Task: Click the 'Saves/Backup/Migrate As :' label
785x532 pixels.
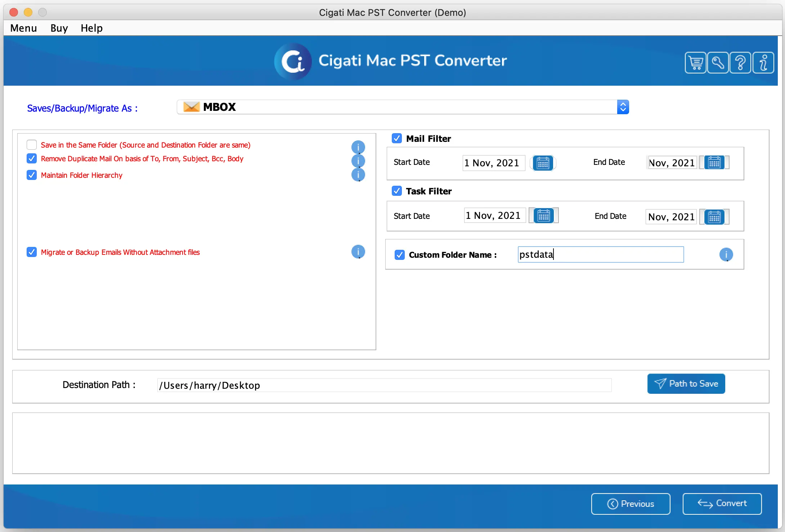Action: [82, 108]
